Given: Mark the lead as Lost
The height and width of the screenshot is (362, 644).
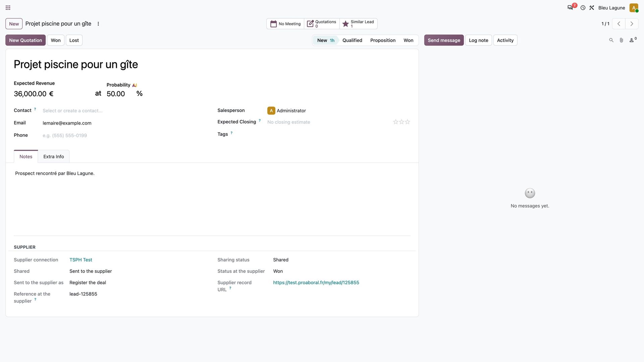Looking at the screenshot, I should pos(74,40).
